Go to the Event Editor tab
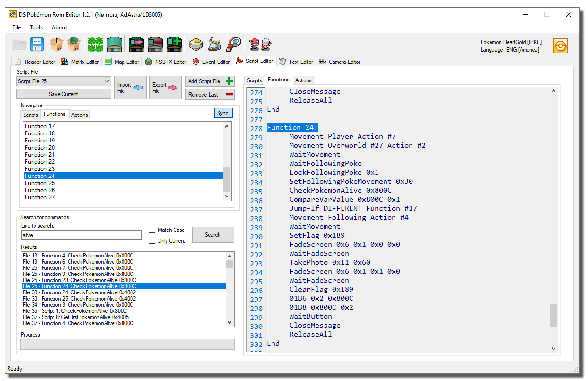The width and height of the screenshot is (588, 381). [x=211, y=62]
